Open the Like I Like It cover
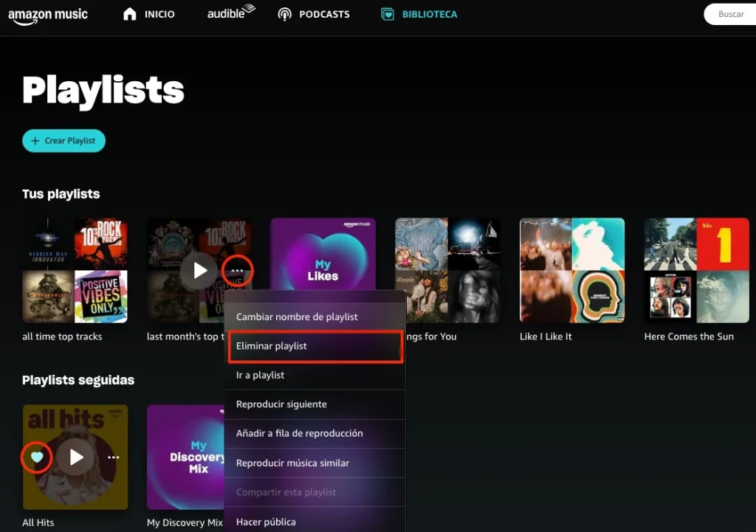756x532 pixels. (x=572, y=270)
